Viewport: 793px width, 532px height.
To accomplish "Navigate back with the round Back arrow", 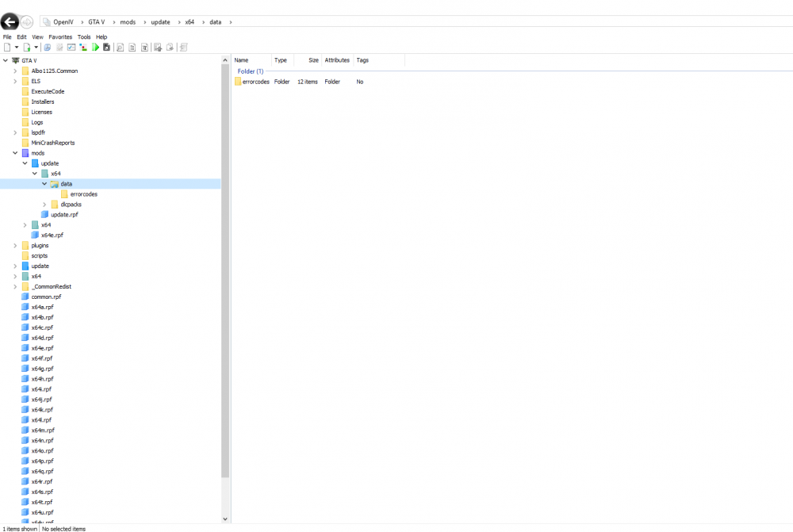I will [x=9, y=21].
